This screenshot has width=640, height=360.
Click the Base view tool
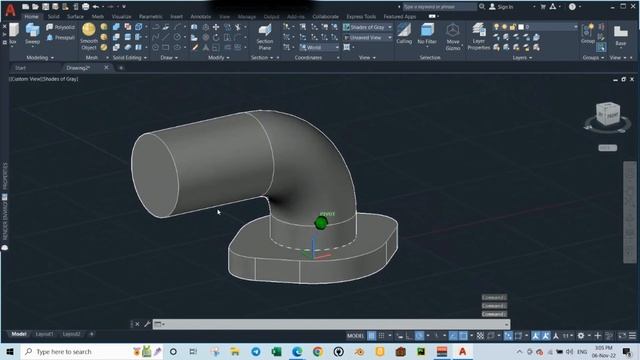[x=620, y=36]
